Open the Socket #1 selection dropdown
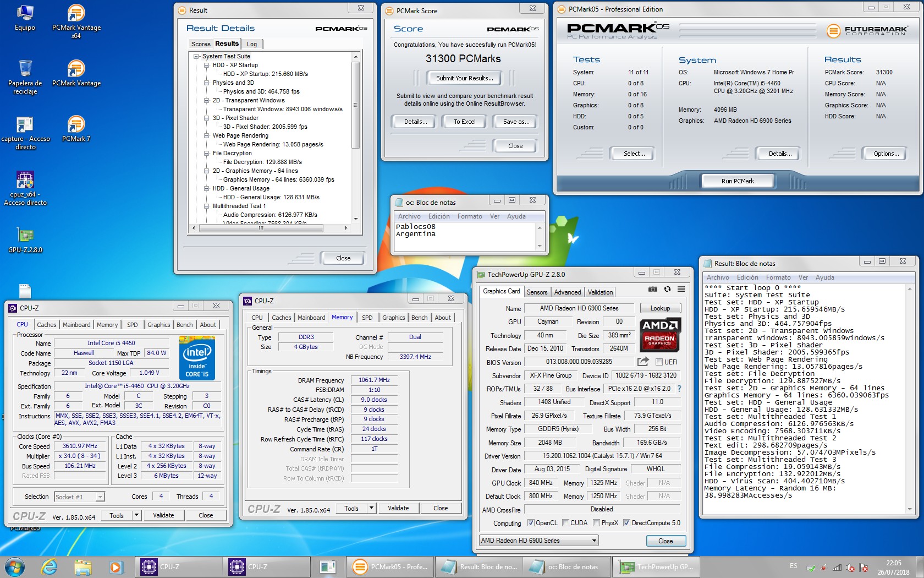This screenshot has width=924, height=578. click(x=79, y=497)
